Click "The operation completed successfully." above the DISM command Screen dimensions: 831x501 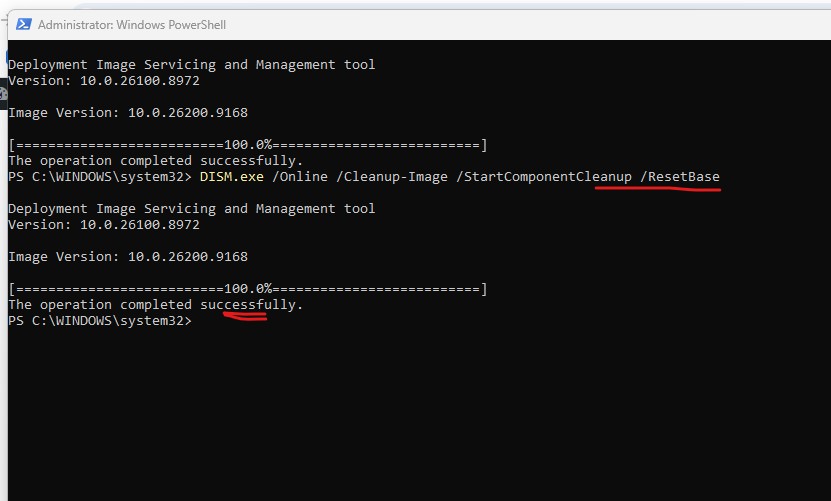(x=155, y=161)
